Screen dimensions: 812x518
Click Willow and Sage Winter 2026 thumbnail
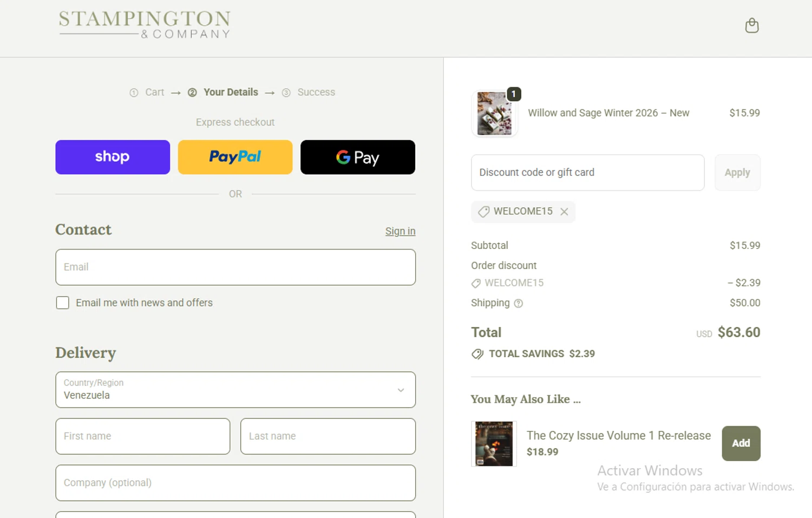(494, 114)
